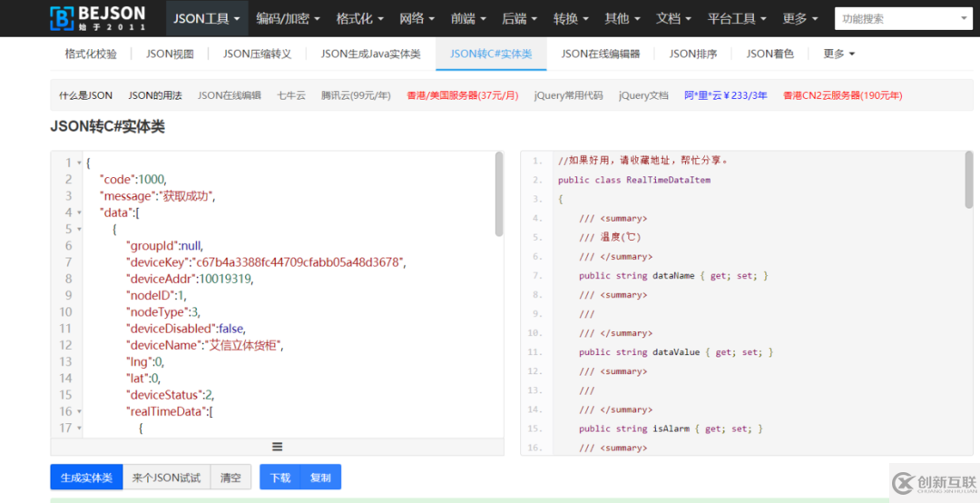Open the jQuery常用代码 link
The height and width of the screenshot is (503, 980).
pyautogui.click(x=569, y=95)
